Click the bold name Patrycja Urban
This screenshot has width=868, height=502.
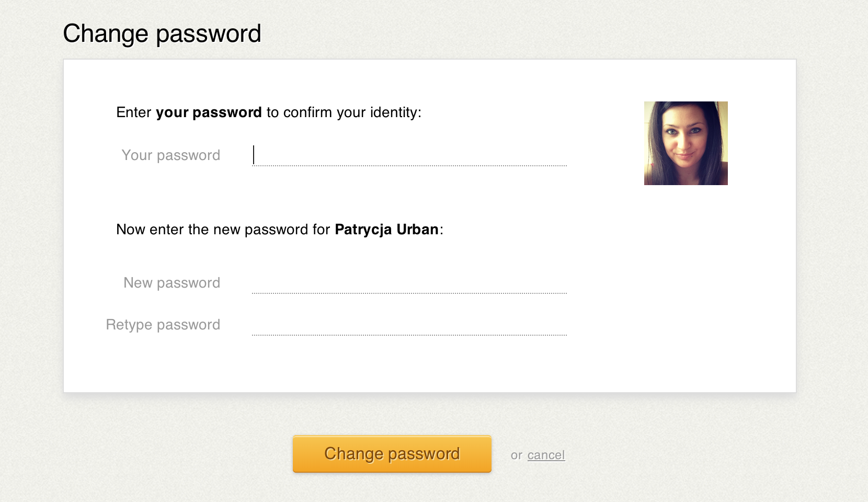pos(386,230)
